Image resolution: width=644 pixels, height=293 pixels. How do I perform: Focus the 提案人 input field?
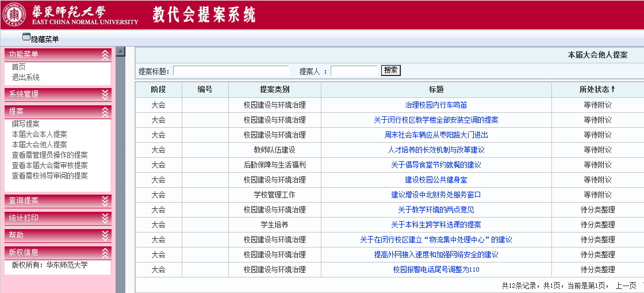click(x=354, y=71)
